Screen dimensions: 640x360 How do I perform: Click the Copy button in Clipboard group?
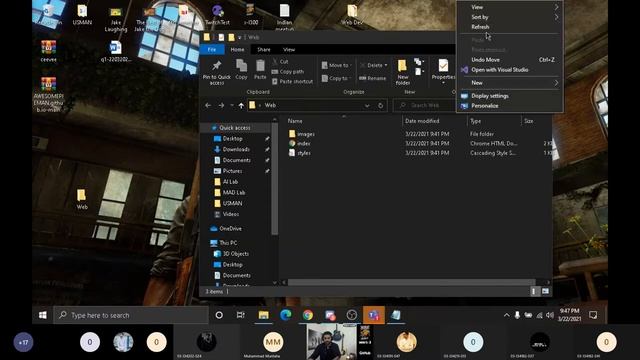point(241,69)
